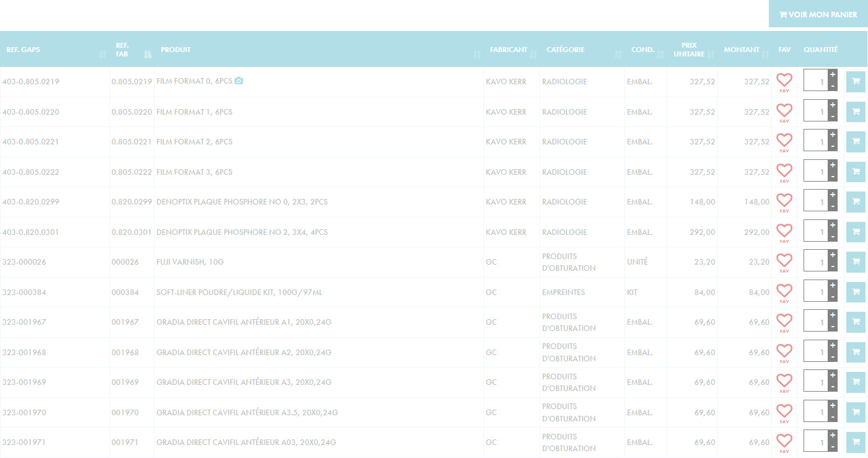Favorite Gradia Cavifil A03 heart icon
This screenshot has width=868, height=458.
coord(784,441)
